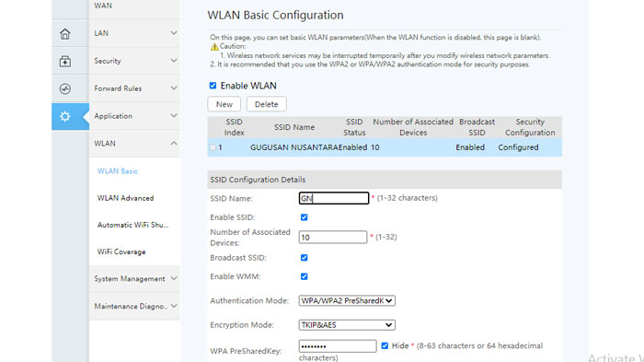Open Automatic WiFi Shutdown submenu link

tap(132, 225)
